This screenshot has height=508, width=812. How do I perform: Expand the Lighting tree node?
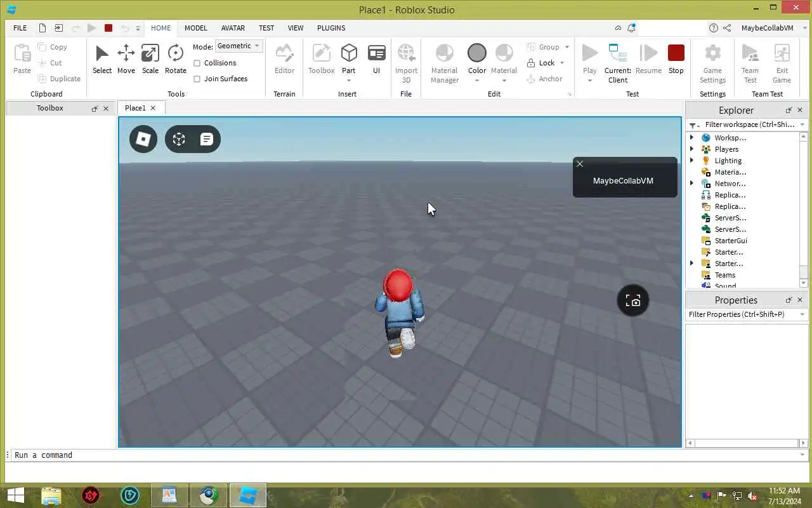coord(692,161)
